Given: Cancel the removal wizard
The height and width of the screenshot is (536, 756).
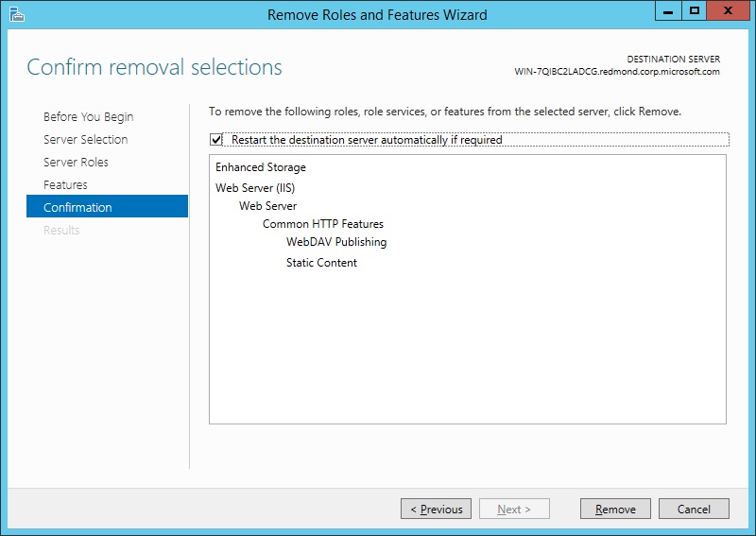Looking at the screenshot, I should [x=694, y=509].
